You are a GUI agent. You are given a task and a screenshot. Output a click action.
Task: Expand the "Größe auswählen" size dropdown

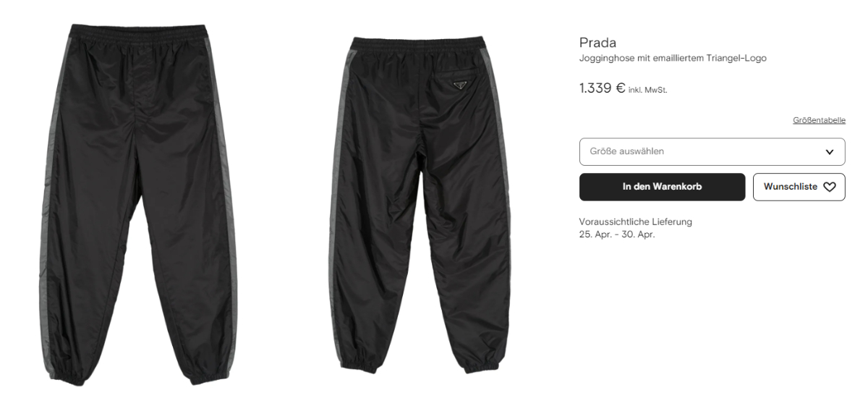coord(712,152)
